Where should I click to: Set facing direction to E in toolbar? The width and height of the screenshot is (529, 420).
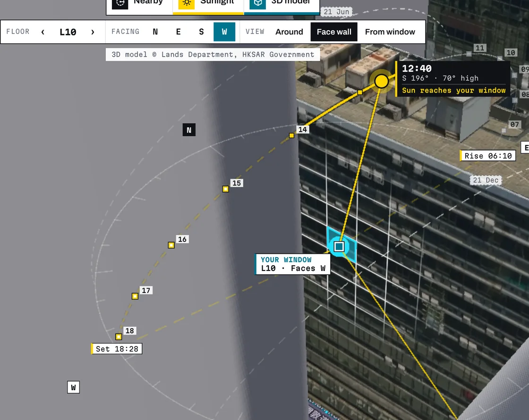click(x=179, y=32)
